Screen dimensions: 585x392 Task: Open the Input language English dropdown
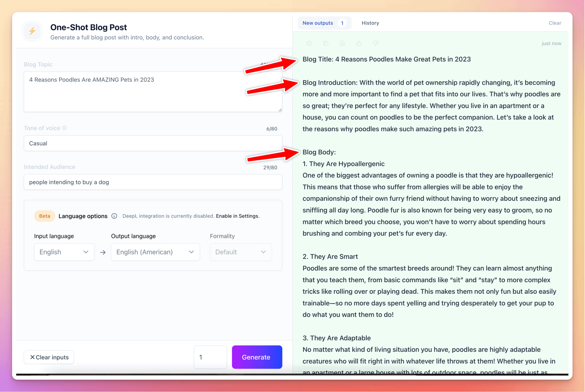[x=64, y=252]
